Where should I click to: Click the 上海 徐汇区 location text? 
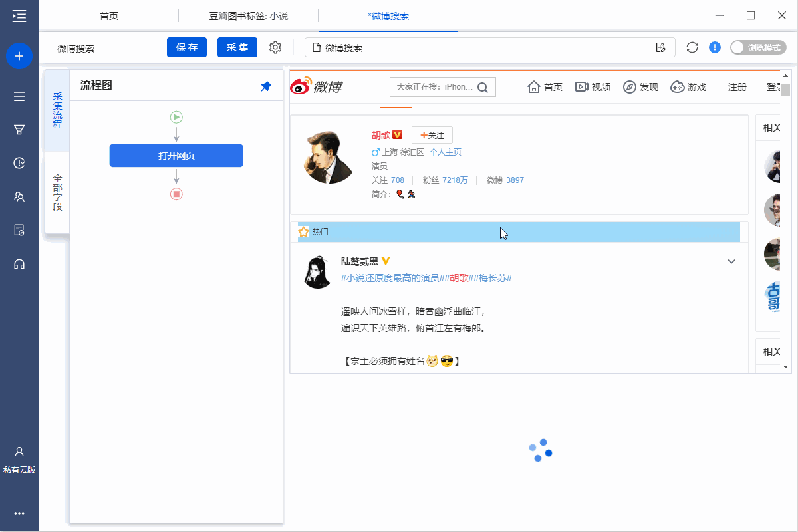click(403, 152)
